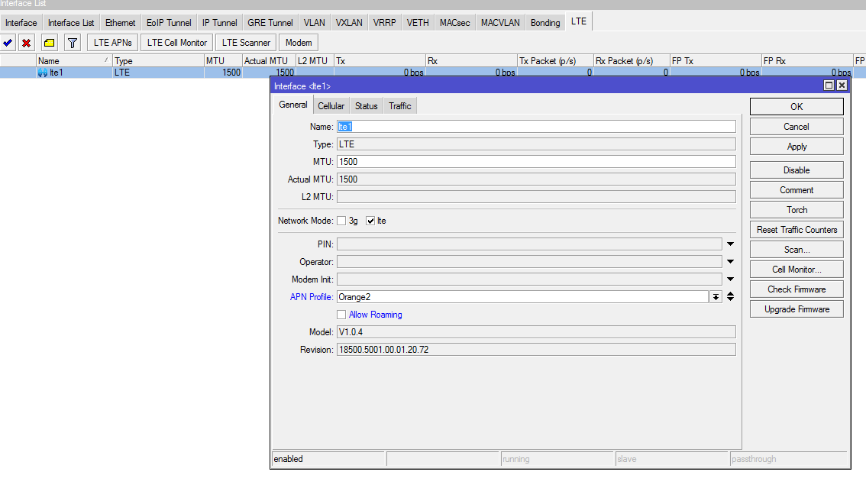Click the APN Profile label link
The height and width of the screenshot is (504, 866).
coord(311,297)
